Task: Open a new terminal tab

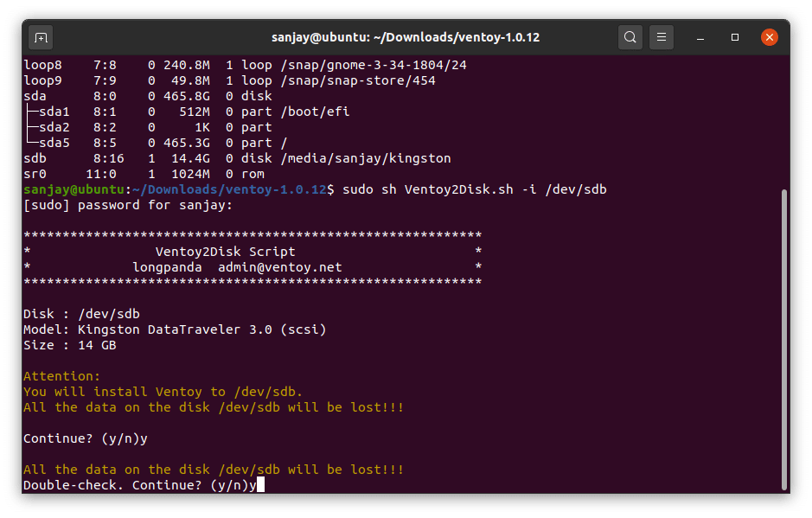Action: click(40, 37)
